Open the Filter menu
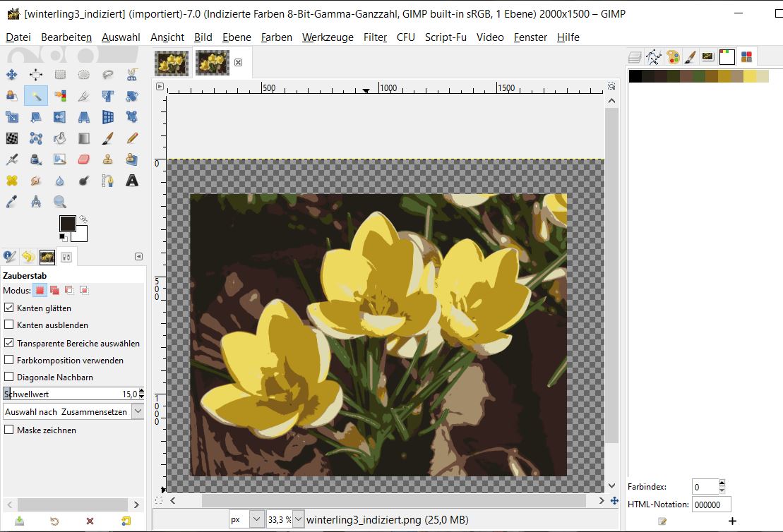The width and height of the screenshot is (783, 532). click(375, 37)
